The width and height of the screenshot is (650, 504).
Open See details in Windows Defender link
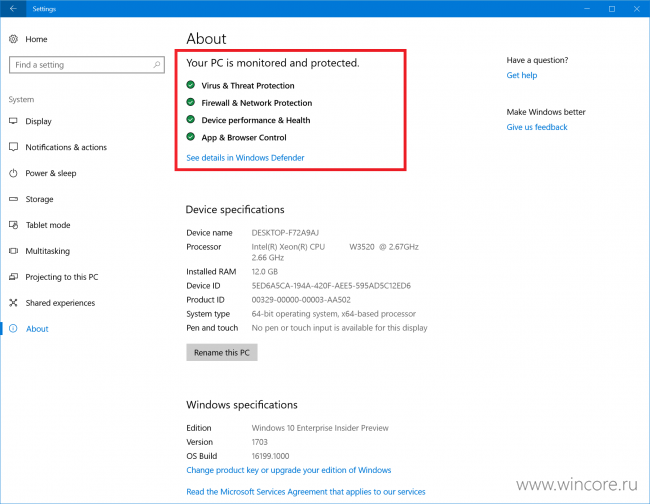pos(245,158)
